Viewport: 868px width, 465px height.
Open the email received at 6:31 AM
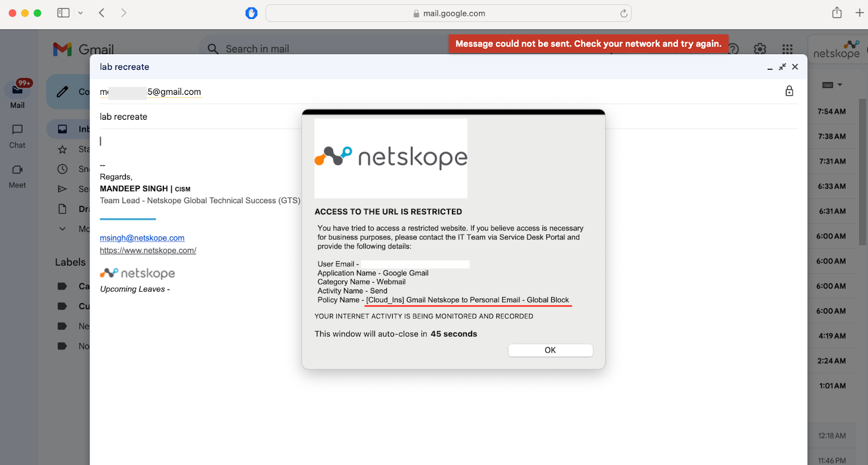(832, 211)
